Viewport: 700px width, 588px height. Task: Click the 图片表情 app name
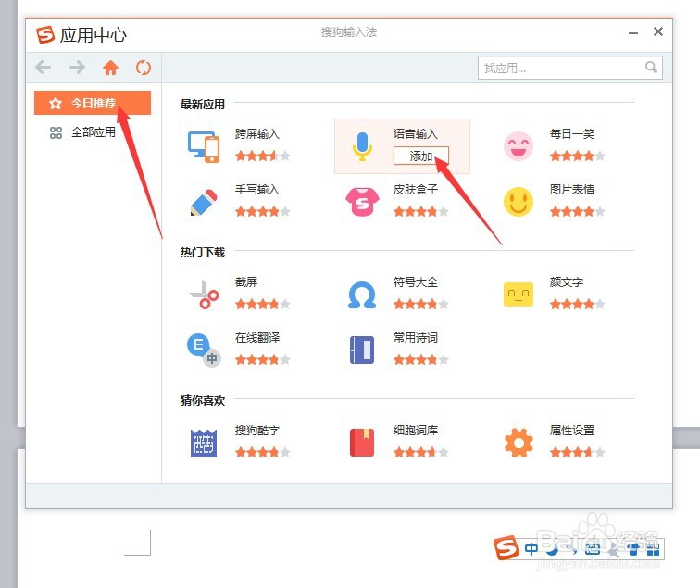coord(572,190)
